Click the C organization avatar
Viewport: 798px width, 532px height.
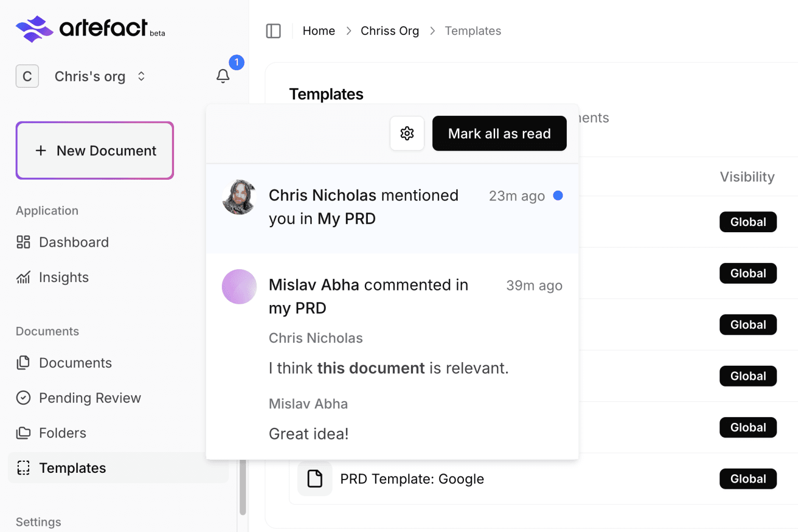point(27,76)
